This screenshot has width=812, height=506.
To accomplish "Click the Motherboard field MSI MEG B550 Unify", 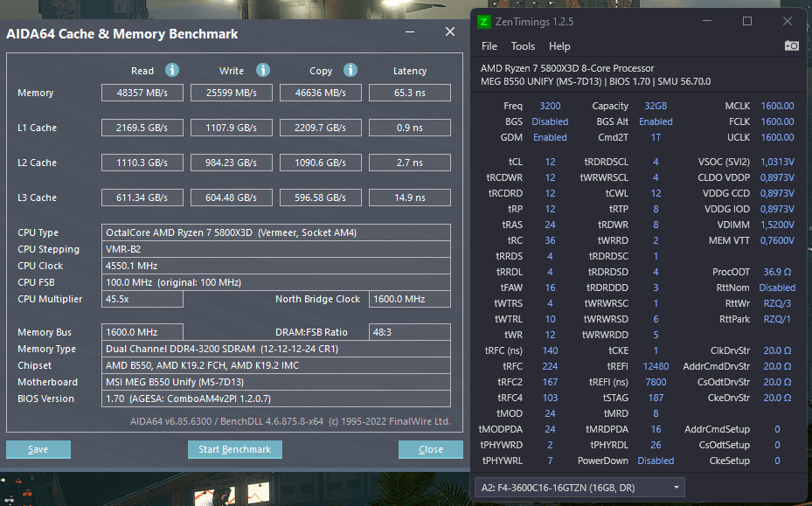I will pos(276,382).
